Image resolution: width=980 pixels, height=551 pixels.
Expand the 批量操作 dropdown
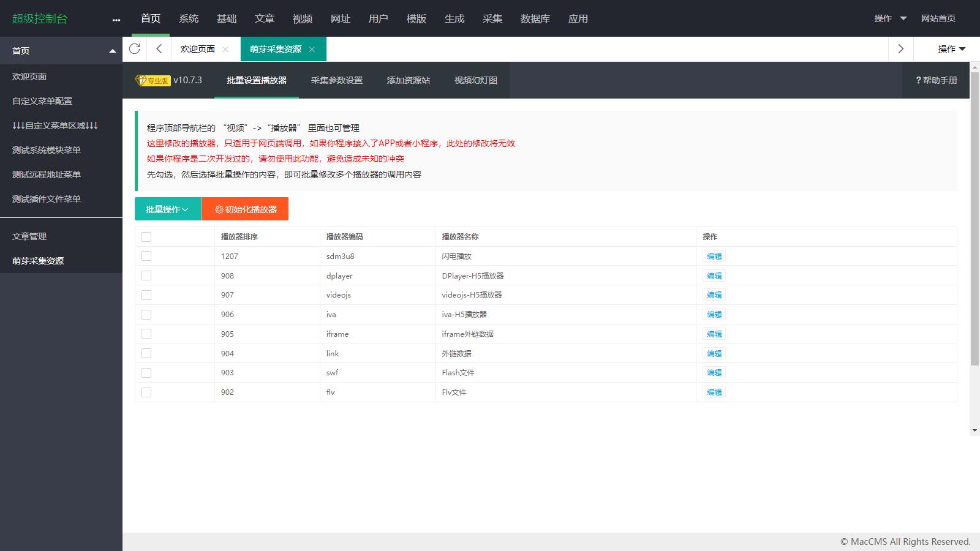(x=167, y=209)
